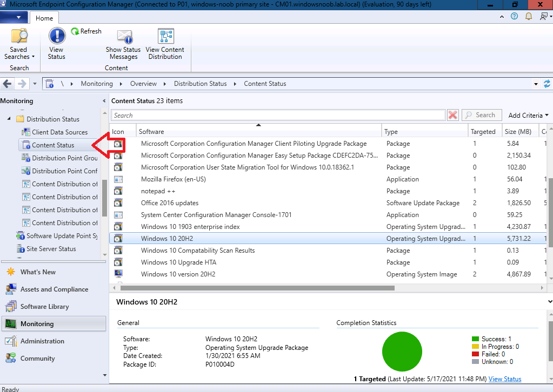The image size is (553, 392).
Task: Click the View Status ribbon icon
Action: (x=57, y=44)
